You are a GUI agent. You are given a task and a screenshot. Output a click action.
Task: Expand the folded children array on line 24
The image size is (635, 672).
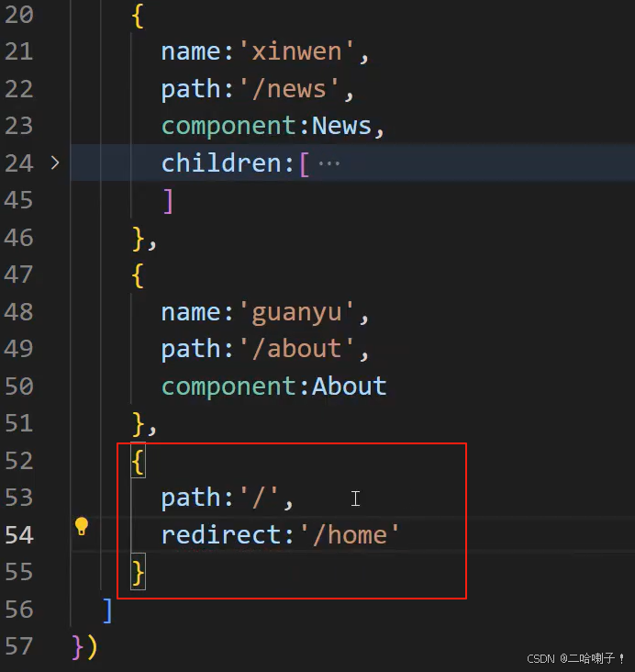(55, 162)
